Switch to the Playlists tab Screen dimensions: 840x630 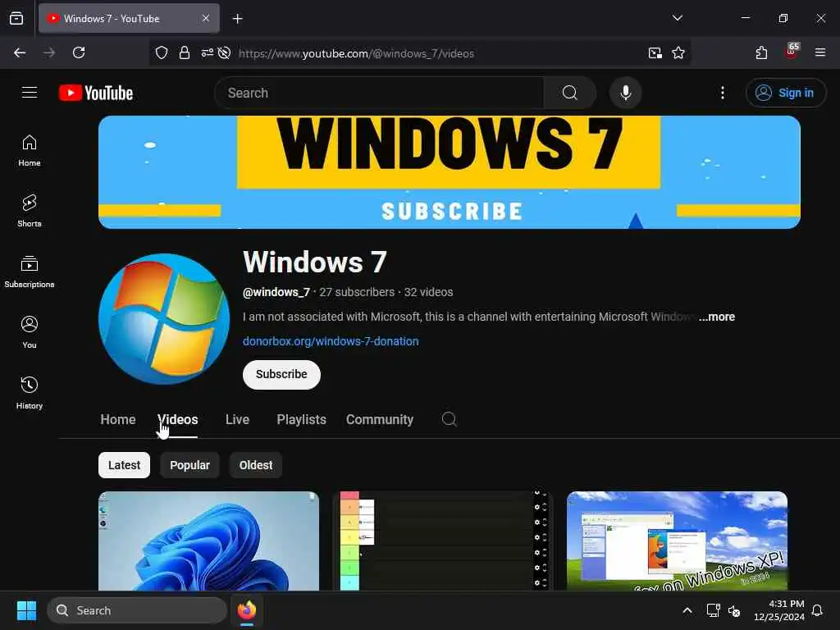[301, 419]
